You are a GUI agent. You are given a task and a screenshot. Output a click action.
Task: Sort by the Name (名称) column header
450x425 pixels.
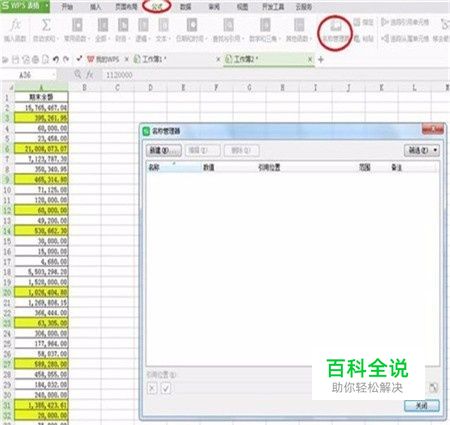173,167
